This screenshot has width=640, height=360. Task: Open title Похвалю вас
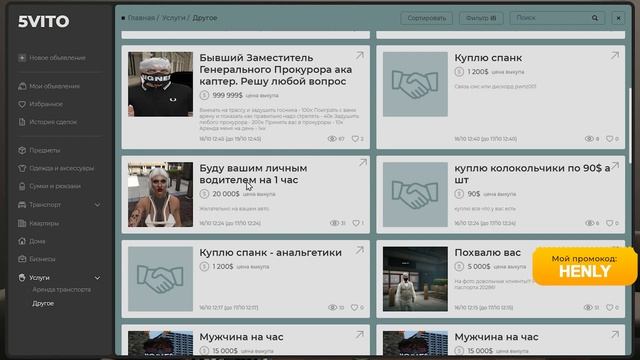[x=487, y=253]
